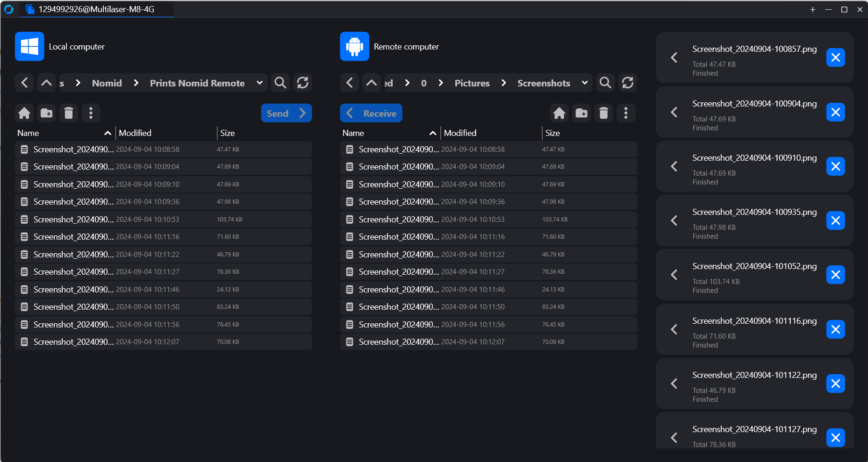Create new folder on local computer
868x462 pixels.
pyautogui.click(x=46, y=113)
